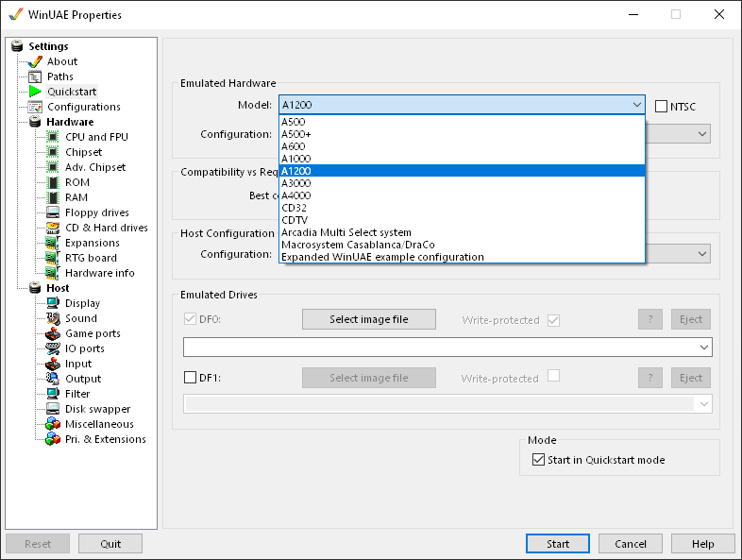Click the Hardware section disk icon
The image size is (742, 560).
point(35,122)
